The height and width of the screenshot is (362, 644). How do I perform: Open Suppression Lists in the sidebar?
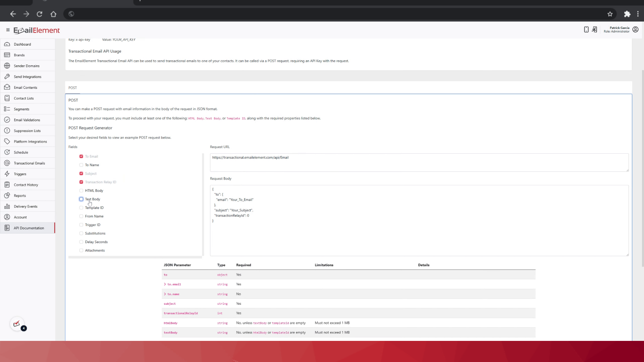28,131
